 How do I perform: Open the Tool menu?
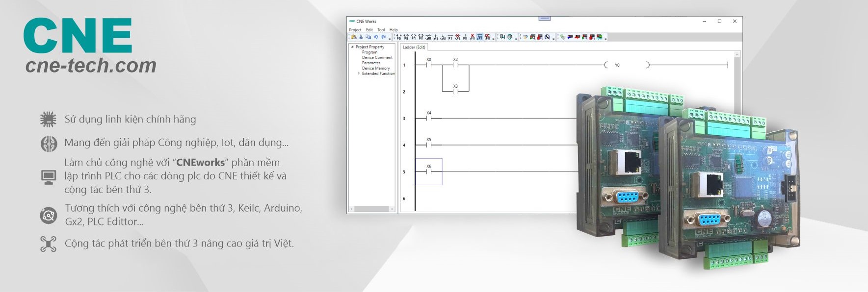381,30
